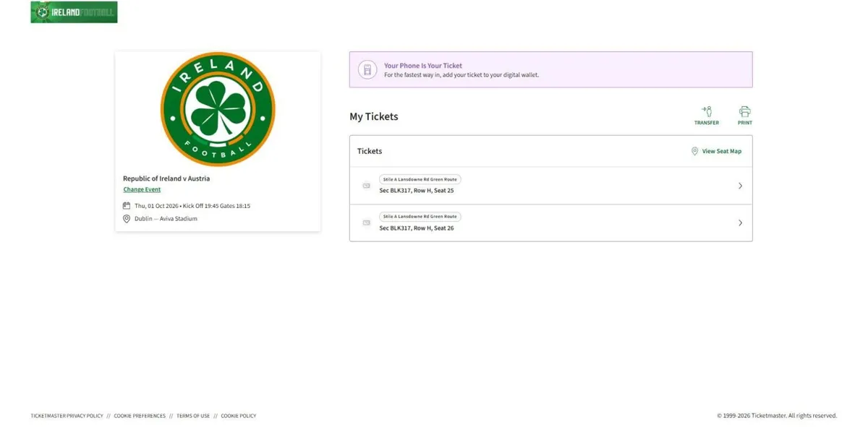Click the Ireland Football header logo
Viewport: 868px width, 427px height.
[x=74, y=12]
